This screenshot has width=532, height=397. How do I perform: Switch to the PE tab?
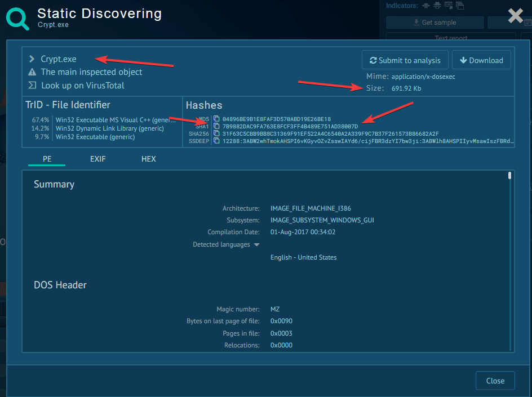tap(47, 159)
